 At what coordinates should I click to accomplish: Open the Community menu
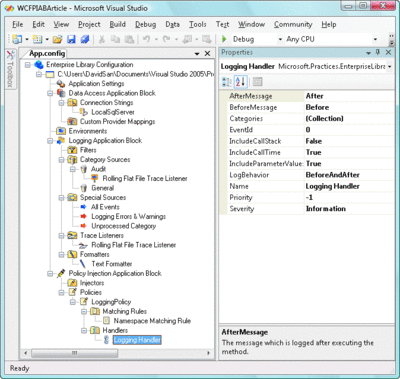coord(293,24)
